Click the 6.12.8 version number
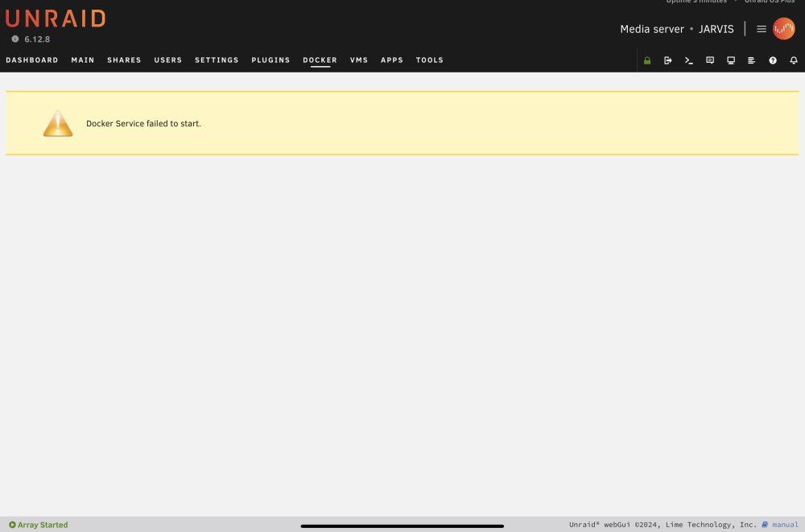This screenshot has height=532, width=805. pyautogui.click(x=37, y=39)
